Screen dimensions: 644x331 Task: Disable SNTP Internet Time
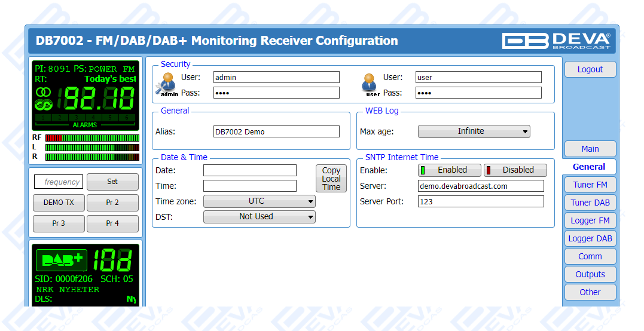515,170
